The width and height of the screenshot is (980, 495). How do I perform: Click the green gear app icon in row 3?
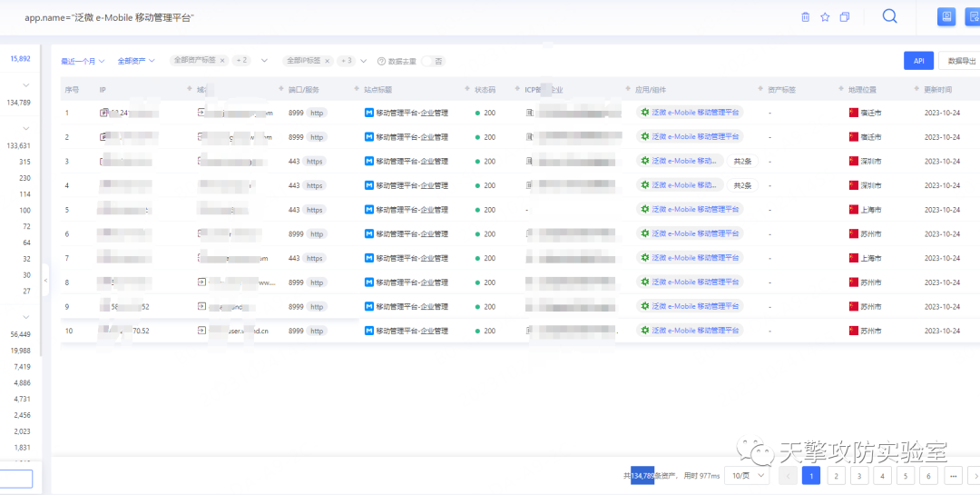[644, 161]
